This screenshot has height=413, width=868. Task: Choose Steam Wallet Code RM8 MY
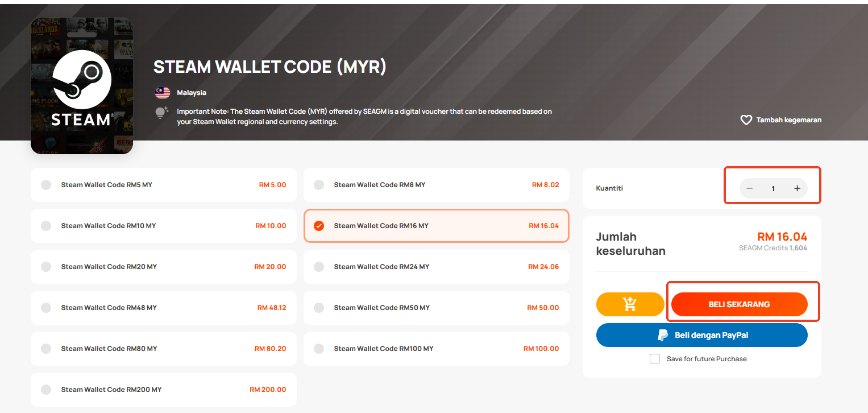(437, 185)
